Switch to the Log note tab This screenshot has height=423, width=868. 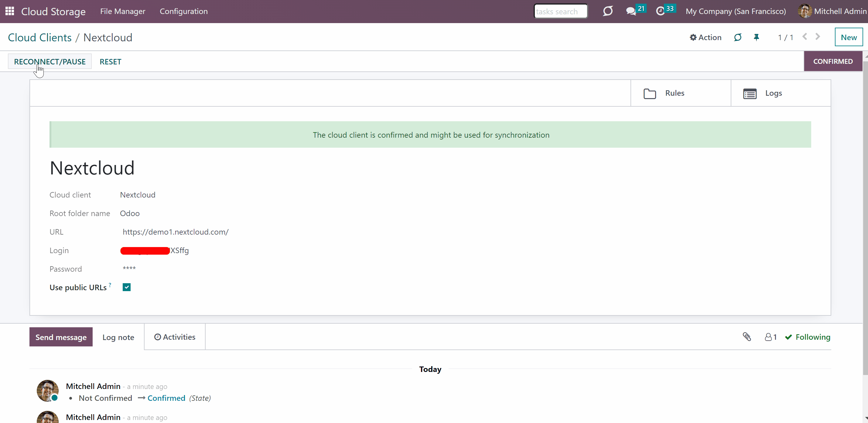(x=118, y=337)
